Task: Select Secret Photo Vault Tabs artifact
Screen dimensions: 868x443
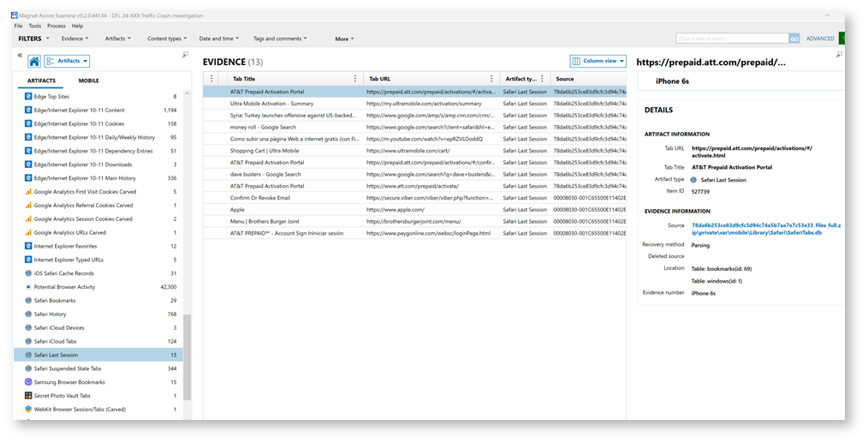Action: point(98,396)
